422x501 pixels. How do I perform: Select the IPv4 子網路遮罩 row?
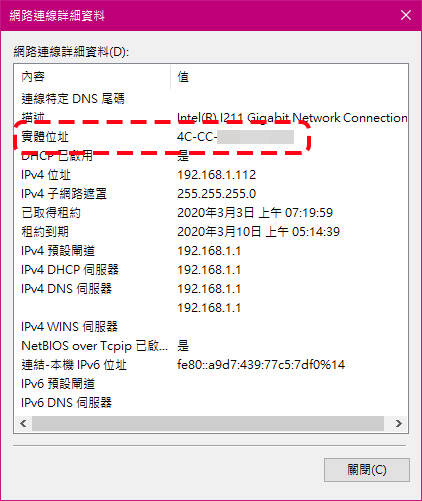(211, 194)
